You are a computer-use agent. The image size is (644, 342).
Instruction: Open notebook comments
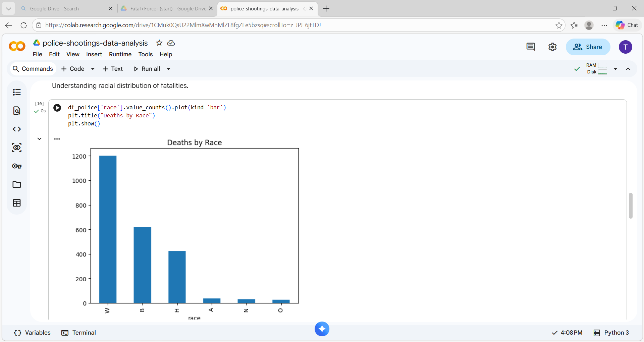530,47
